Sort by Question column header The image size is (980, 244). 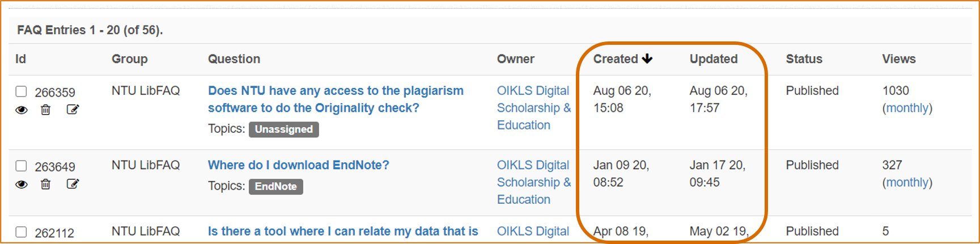coord(234,59)
